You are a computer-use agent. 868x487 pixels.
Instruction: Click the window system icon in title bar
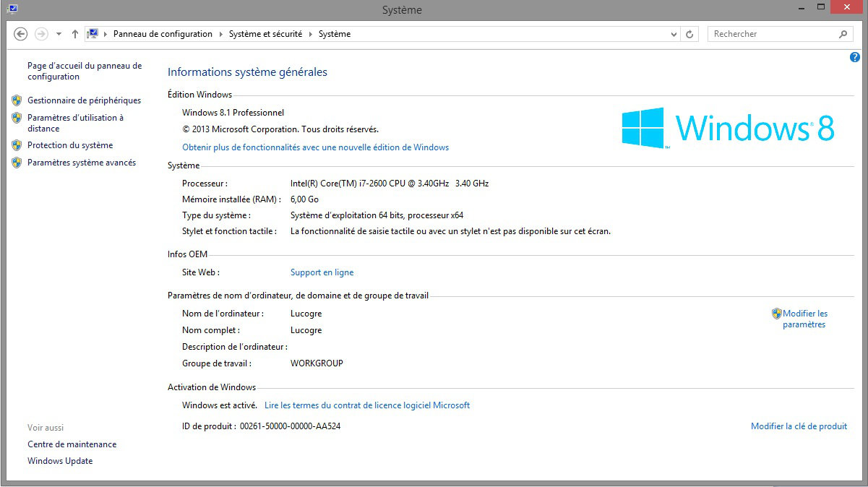tap(12, 9)
